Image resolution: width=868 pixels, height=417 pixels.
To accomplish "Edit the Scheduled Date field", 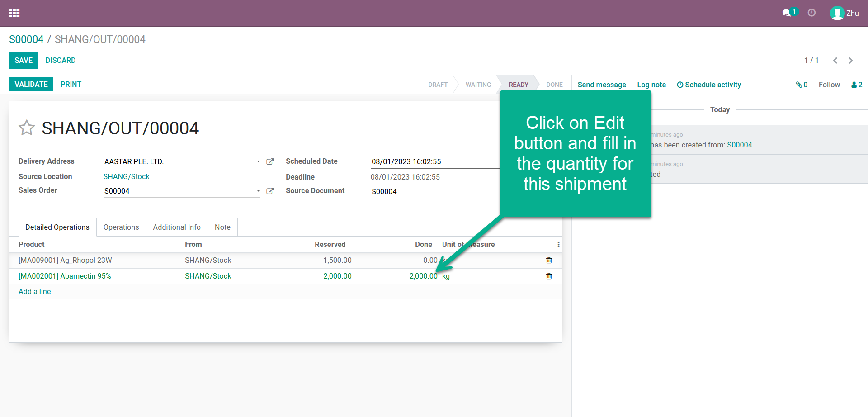I will tap(435, 161).
